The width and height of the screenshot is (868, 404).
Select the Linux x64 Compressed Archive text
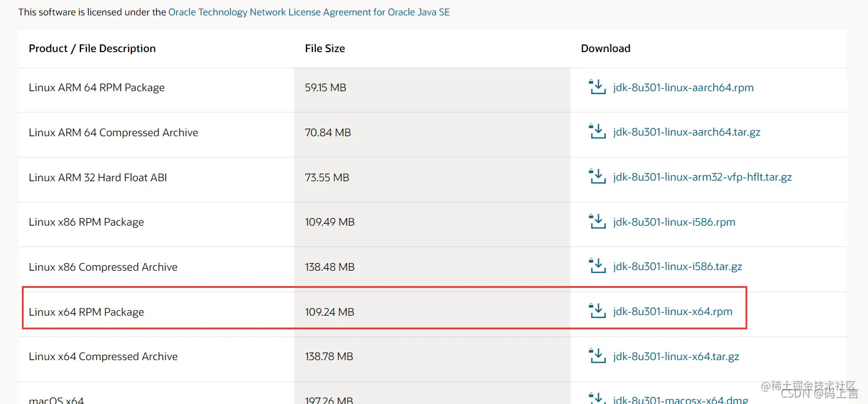click(x=103, y=357)
